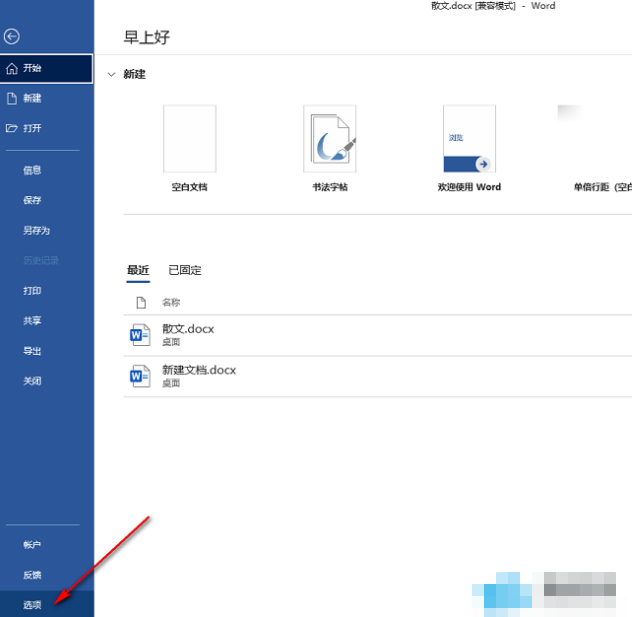The height and width of the screenshot is (617, 637).
Task: Click the 名称 column header
Action: tap(171, 302)
